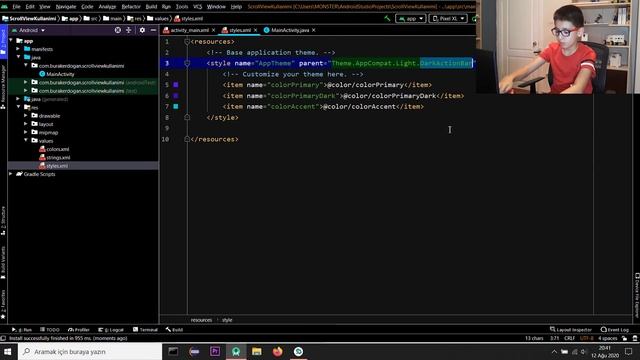Viewport: 640px width, 360px height.
Task: Click the collapse-all icon in Project panel
Action: (x=129, y=30)
